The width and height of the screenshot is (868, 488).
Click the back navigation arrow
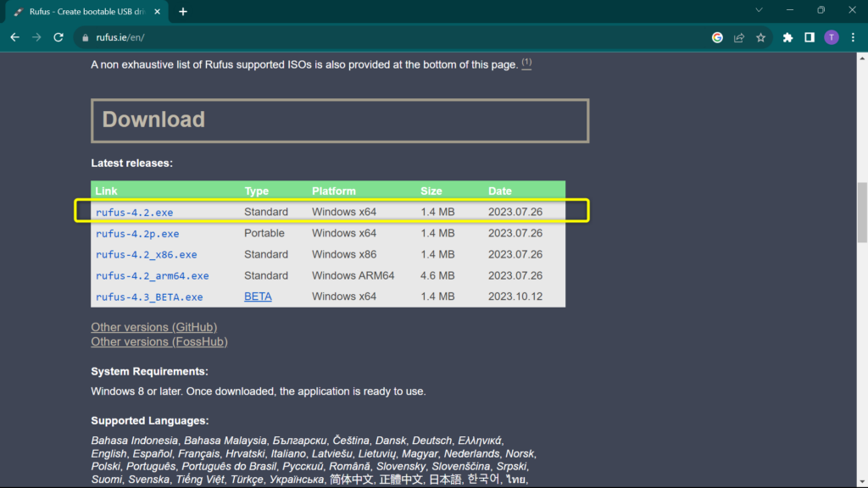tap(14, 37)
